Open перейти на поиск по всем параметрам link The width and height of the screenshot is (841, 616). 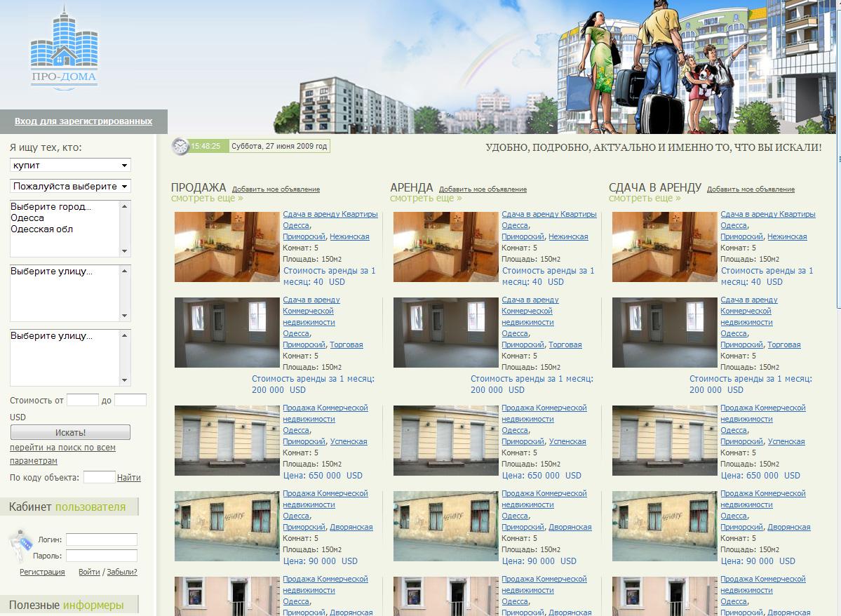[x=62, y=454]
